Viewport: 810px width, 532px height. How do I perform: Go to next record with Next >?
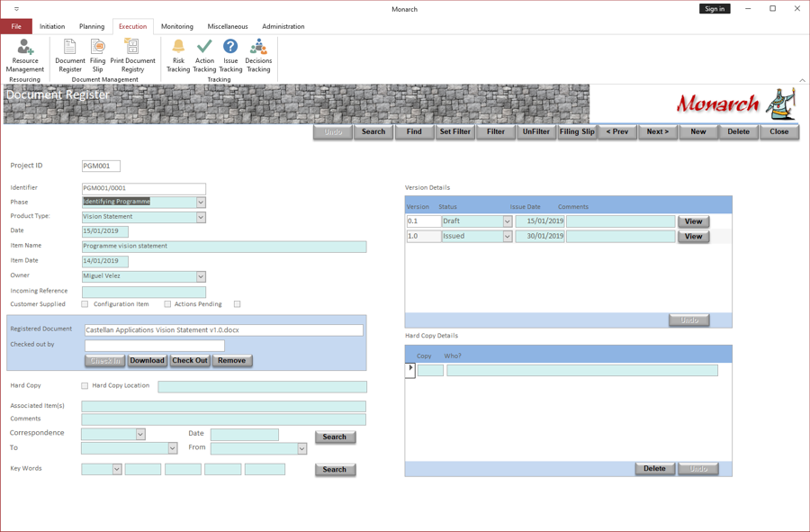point(658,131)
